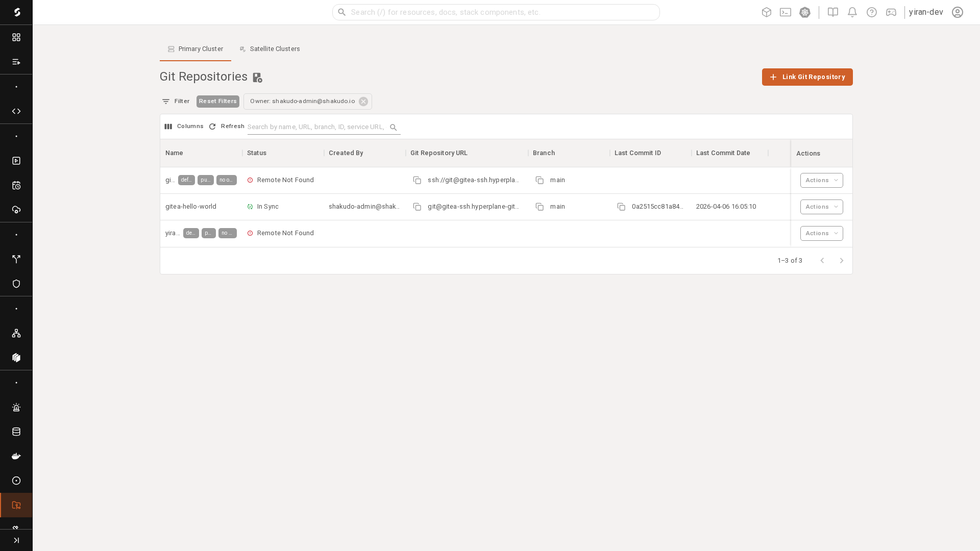Open the terminal icon in top bar
980x551 pixels.
785,12
